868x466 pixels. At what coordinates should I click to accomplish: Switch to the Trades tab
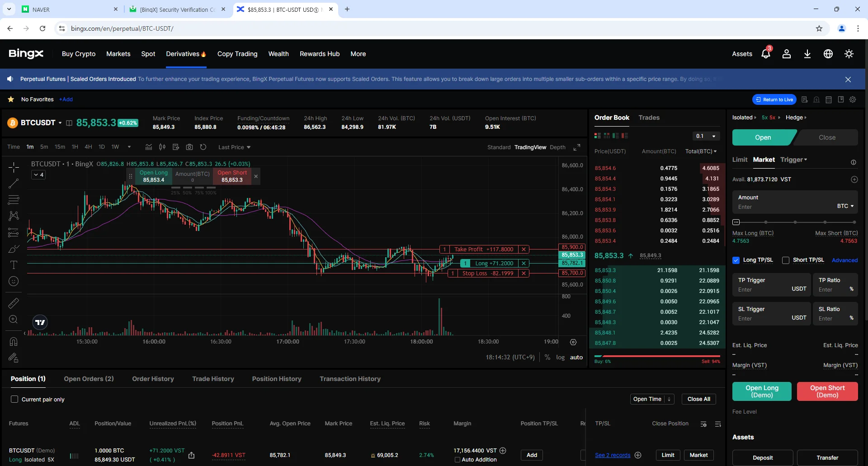tap(649, 118)
